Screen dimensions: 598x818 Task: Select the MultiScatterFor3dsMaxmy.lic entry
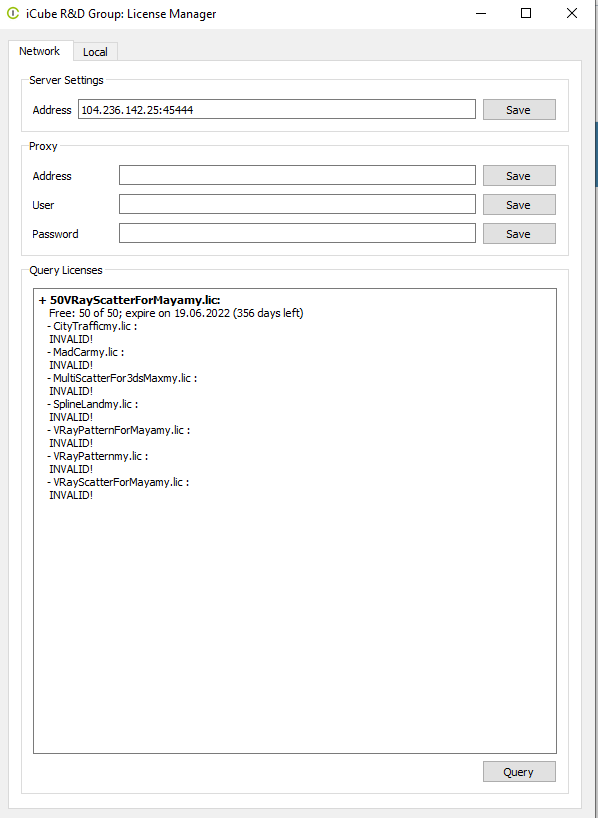click(x=122, y=378)
